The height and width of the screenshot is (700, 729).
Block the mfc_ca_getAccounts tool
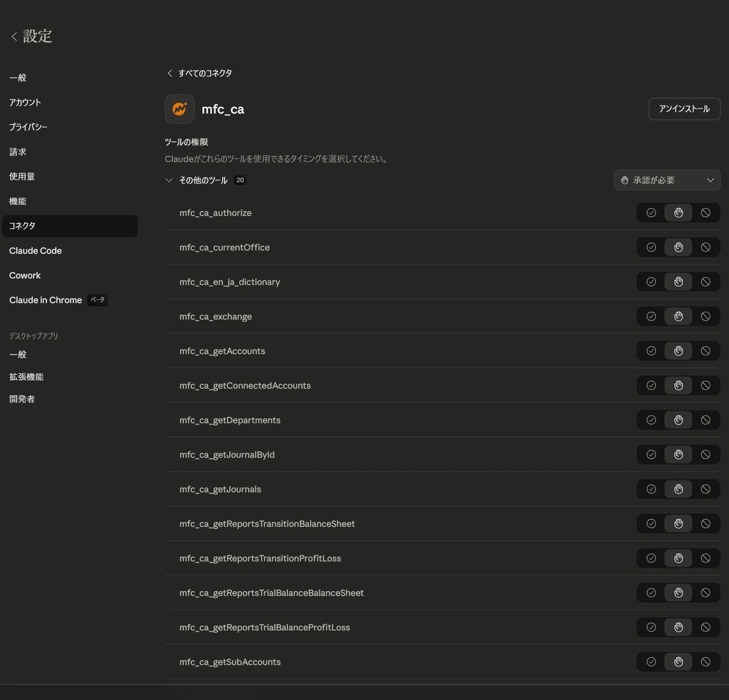(705, 351)
